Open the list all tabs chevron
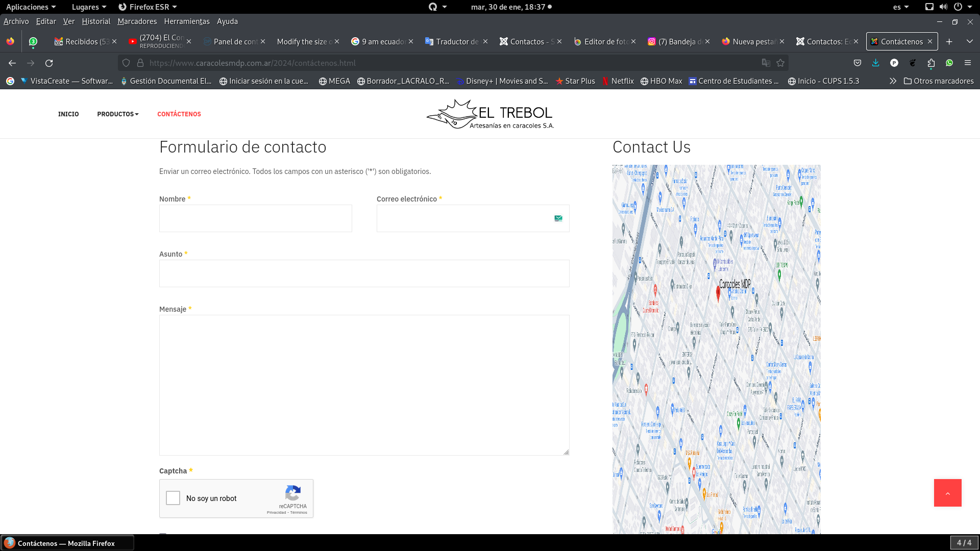 [x=969, y=42]
